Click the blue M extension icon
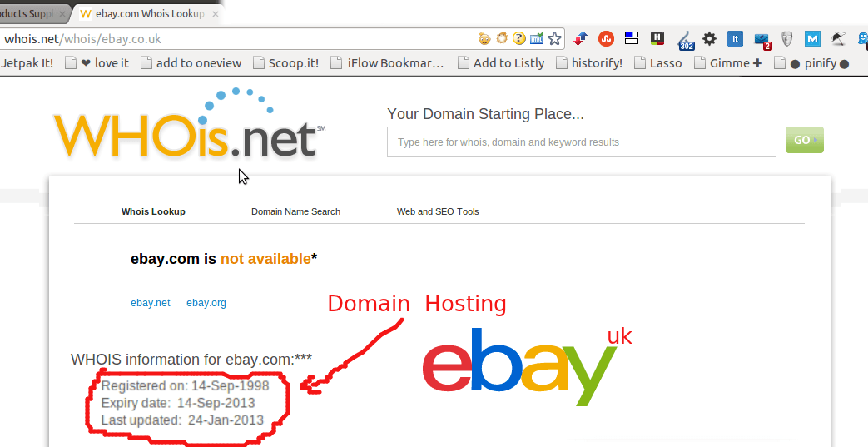 [812, 39]
